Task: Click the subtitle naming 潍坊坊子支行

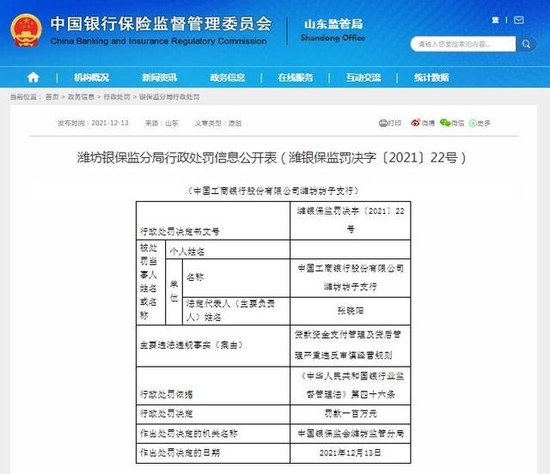Action: click(273, 191)
